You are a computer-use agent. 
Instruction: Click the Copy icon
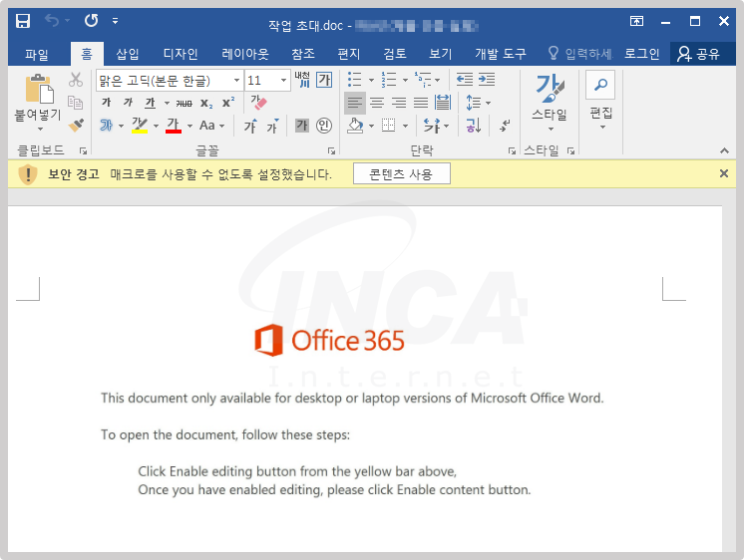75,102
